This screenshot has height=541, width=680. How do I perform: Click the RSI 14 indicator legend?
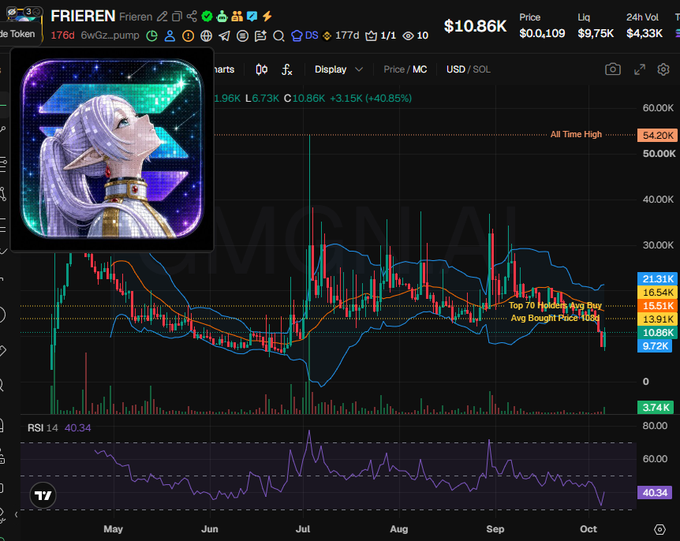[59, 428]
